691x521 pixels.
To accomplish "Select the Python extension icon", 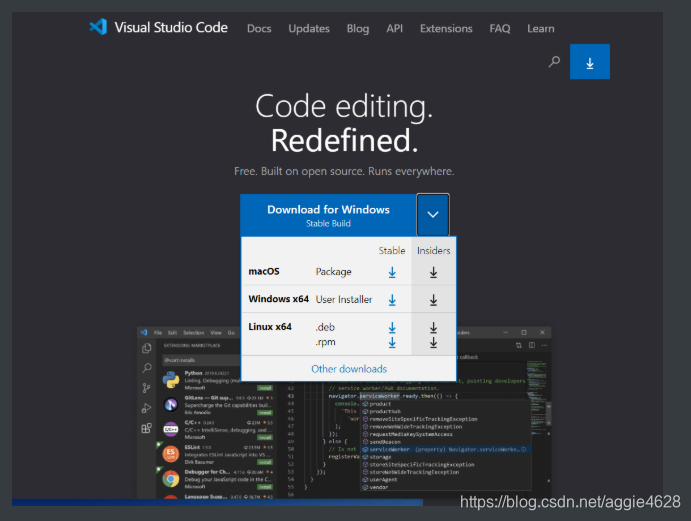I will [x=171, y=380].
